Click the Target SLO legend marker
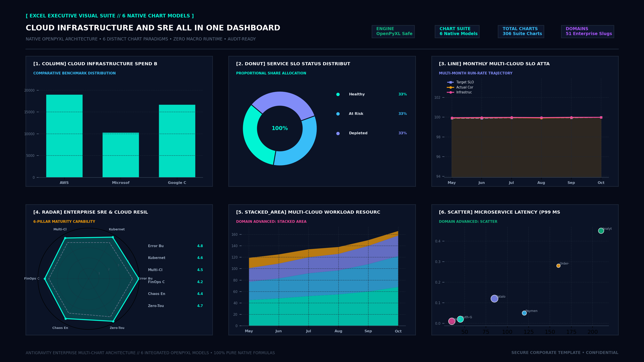This screenshot has width=644, height=362. (x=451, y=82)
